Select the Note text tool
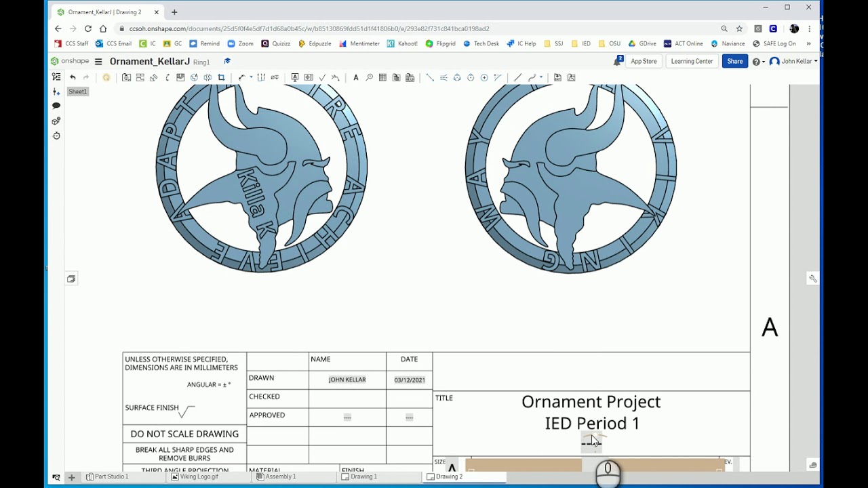This screenshot has width=868, height=488. coord(356,77)
